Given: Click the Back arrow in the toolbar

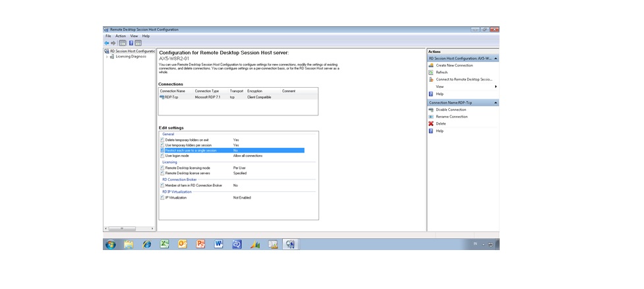Looking at the screenshot, I should click(x=106, y=43).
